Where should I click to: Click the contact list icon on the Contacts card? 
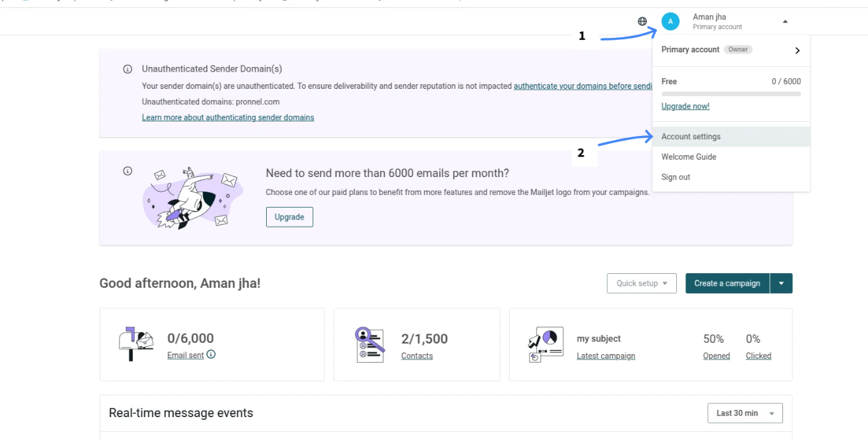[x=369, y=344]
